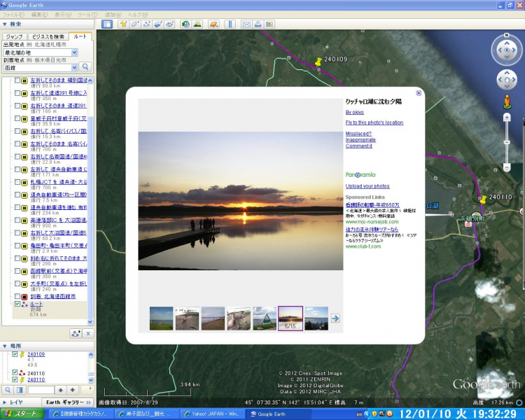Uncheck the 240110 path checkbox with red icon

coord(15,372)
